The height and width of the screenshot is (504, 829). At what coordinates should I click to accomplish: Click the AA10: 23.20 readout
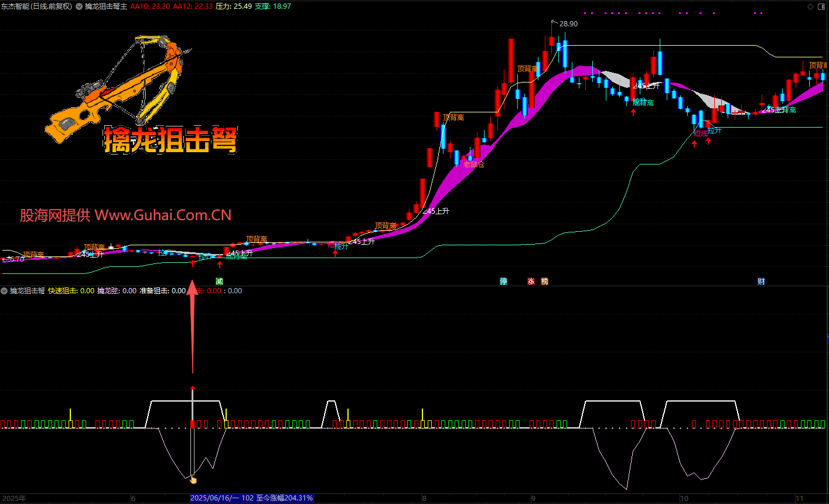point(150,6)
